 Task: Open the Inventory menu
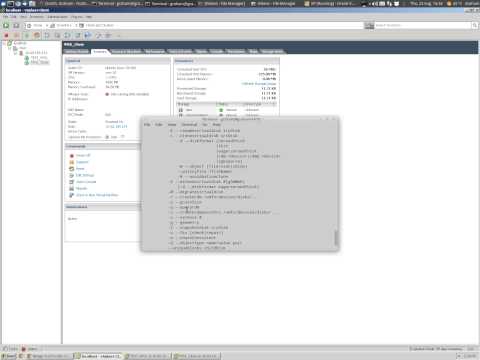37,17
